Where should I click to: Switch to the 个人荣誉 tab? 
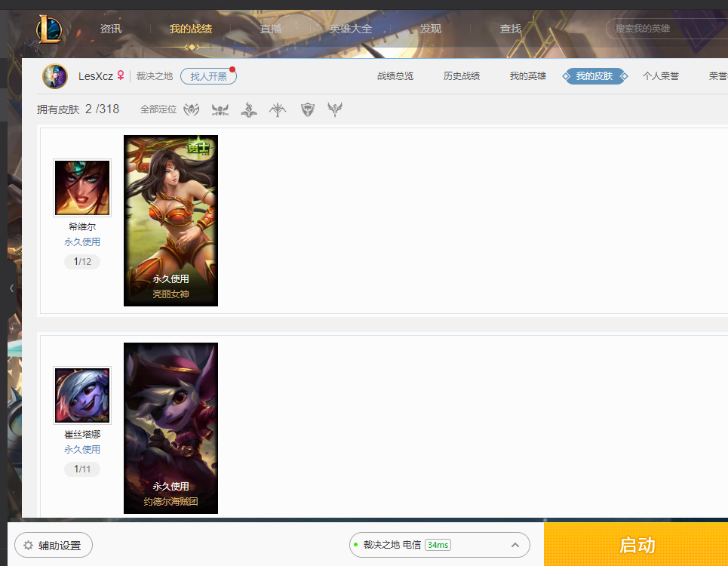click(x=661, y=76)
